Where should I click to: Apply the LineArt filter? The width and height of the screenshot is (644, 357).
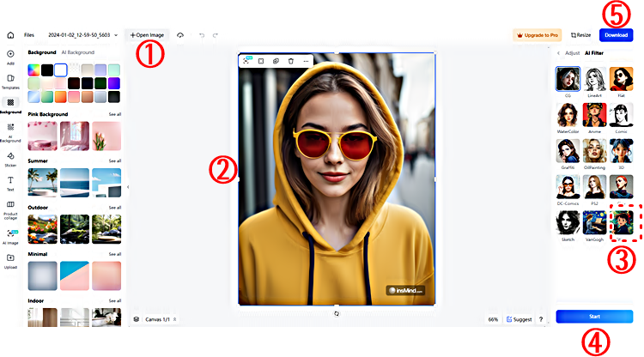point(594,79)
